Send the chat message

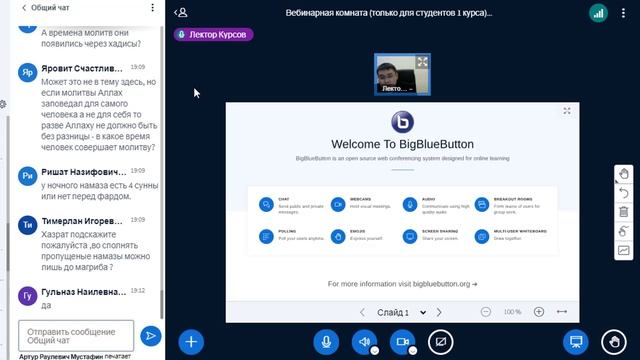pyautogui.click(x=151, y=336)
